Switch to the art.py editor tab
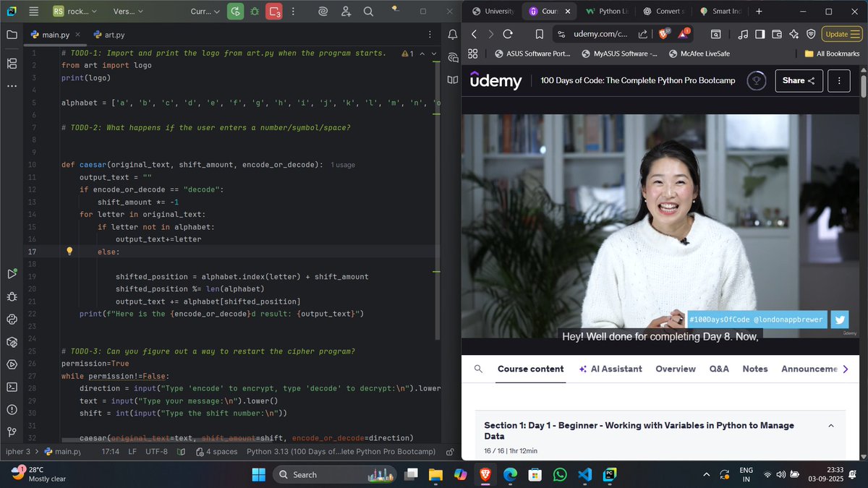Image resolution: width=868 pixels, height=488 pixels. pos(109,35)
